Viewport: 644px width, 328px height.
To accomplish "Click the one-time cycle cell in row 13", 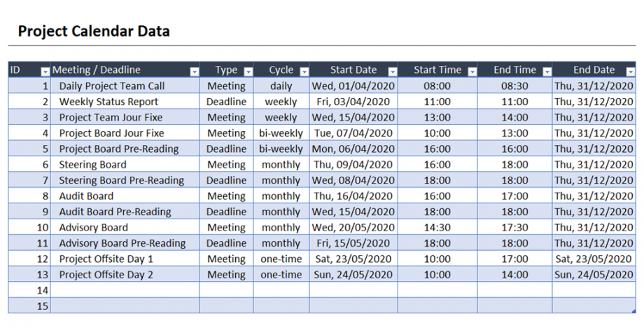I will point(281,275).
